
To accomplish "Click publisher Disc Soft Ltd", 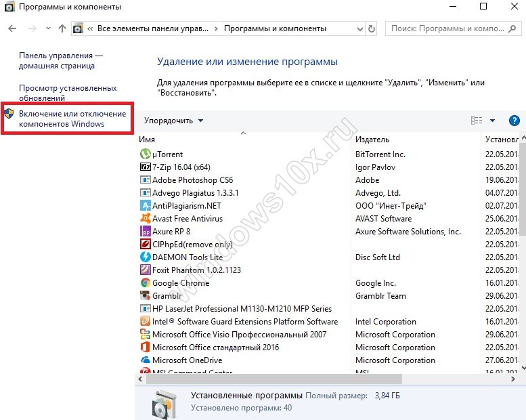I will tap(377, 257).
